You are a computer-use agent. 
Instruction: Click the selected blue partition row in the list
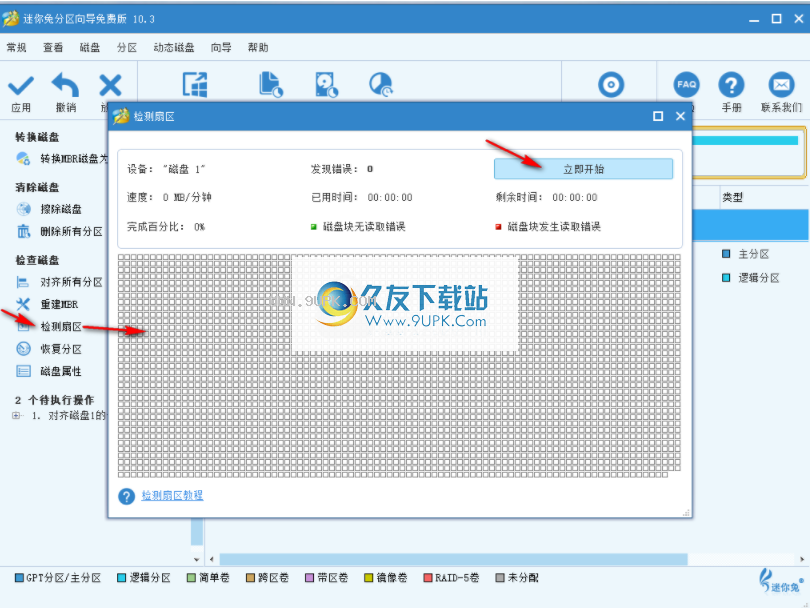(750, 225)
